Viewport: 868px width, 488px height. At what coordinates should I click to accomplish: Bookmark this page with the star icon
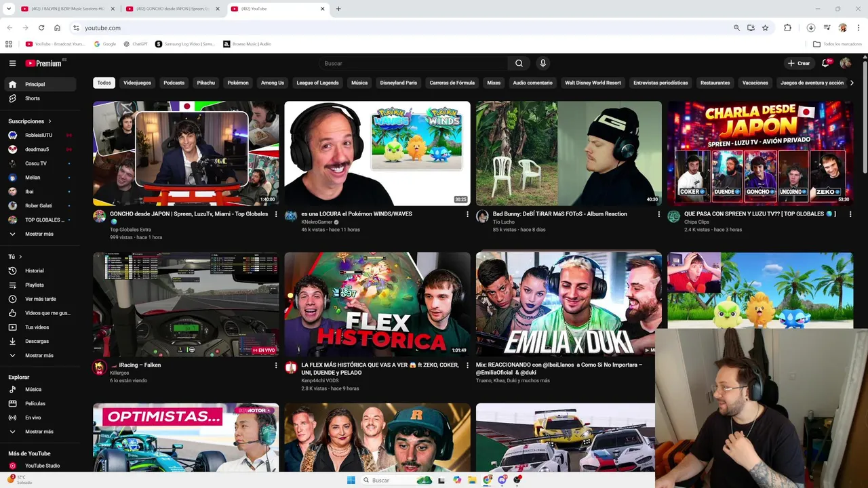[765, 28]
